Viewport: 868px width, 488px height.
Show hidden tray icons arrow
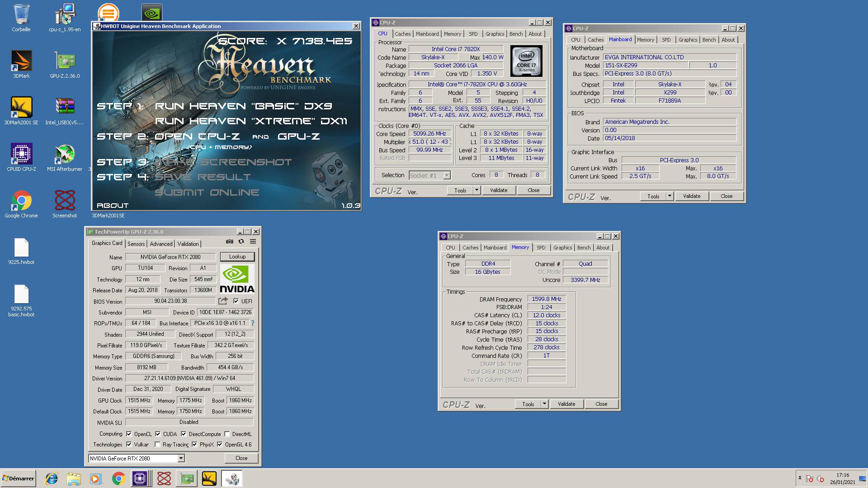click(x=800, y=478)
